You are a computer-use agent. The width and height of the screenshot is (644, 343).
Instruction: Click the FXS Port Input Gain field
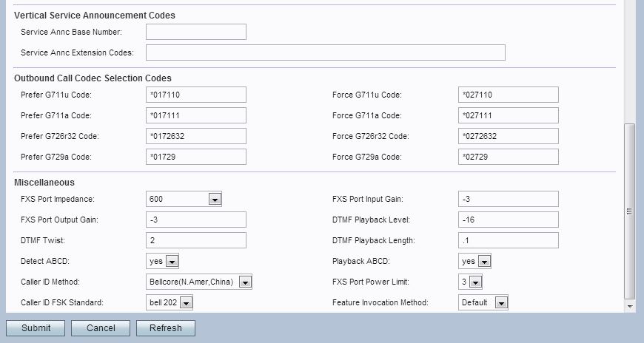508,199
